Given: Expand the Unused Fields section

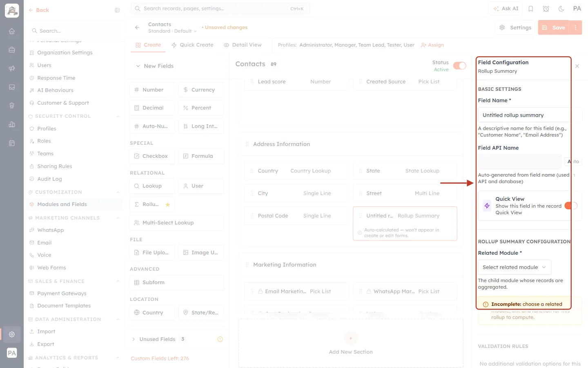Looking at the screenshot, I should click(x=134, y=339).
